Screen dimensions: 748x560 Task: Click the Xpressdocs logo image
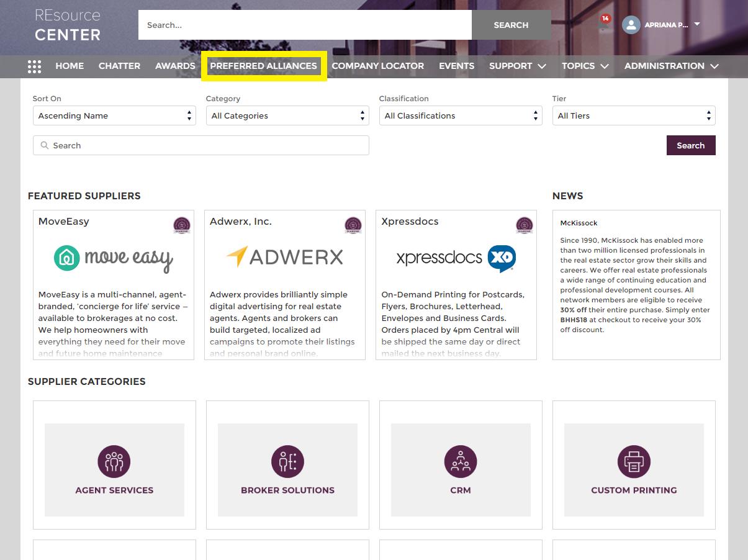[456, 258]
